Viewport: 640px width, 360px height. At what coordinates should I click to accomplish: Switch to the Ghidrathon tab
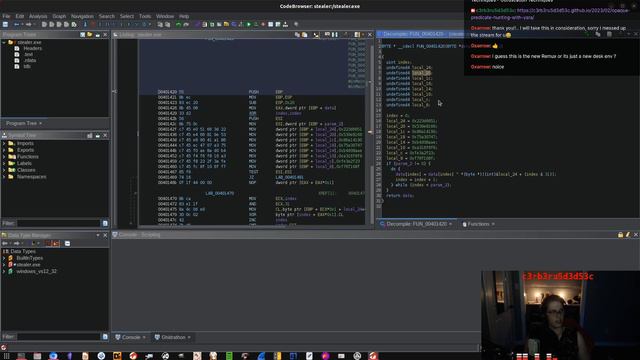(173, 337)
